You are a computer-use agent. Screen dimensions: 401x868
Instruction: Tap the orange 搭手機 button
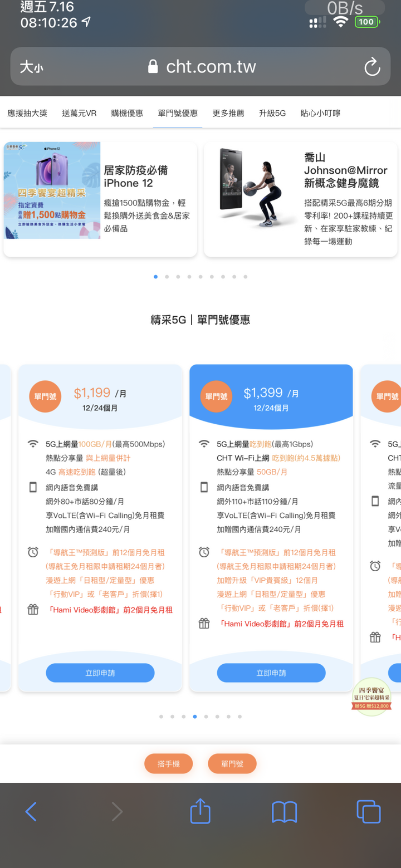169,764
